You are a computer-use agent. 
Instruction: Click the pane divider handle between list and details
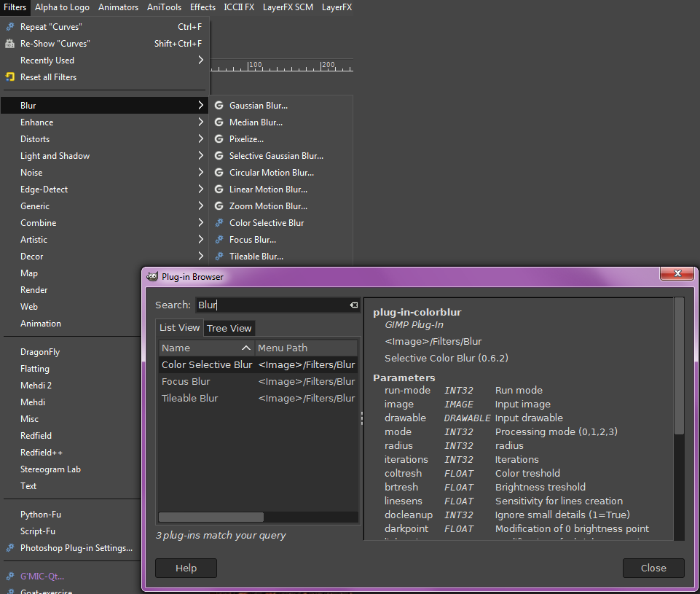click(361, 418)
